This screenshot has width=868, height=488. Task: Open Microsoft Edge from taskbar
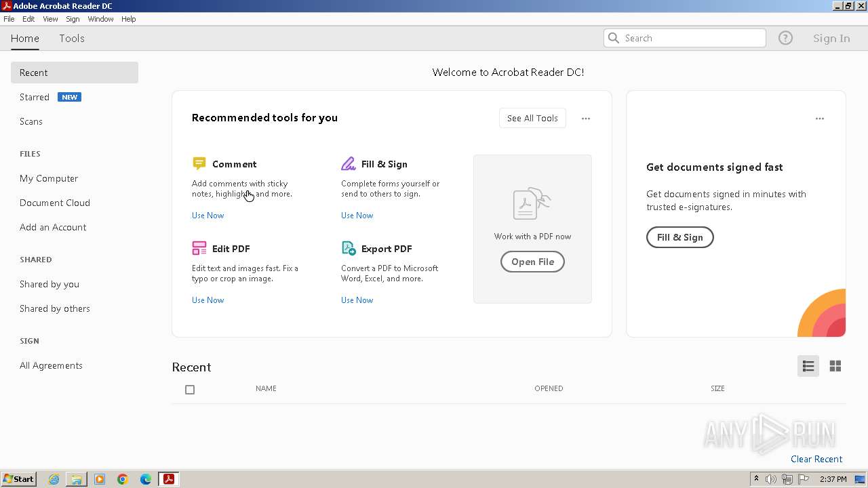pos(146,479)
